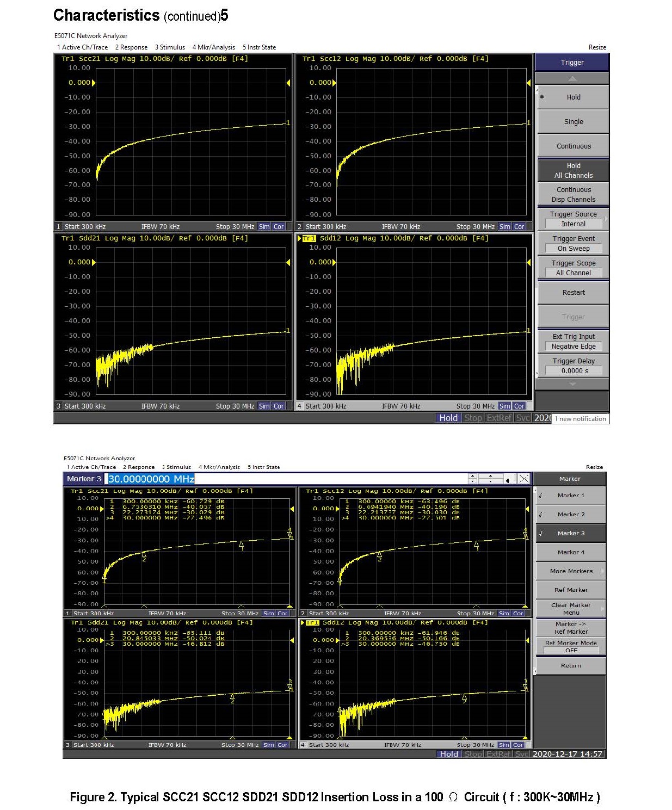This screenshot has height=810, width=672.
Task: Click marker 1 at Scc21 trace end in Trigger-menu window
Action: point(288,123)
